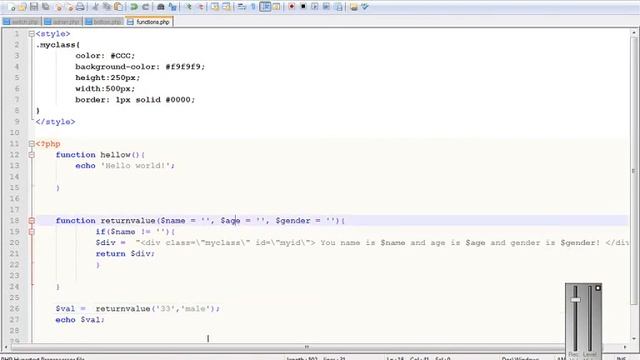This screenshot has width=640, height=360.
Task: Toggle synchronized vertical scrolling icon
Action: 215,7
